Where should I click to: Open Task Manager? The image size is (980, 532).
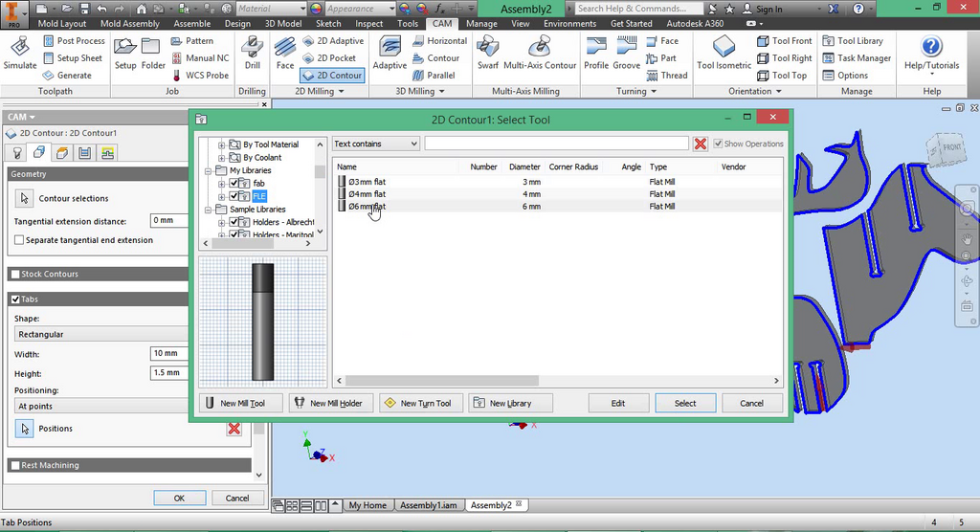(x=857, y=58)
